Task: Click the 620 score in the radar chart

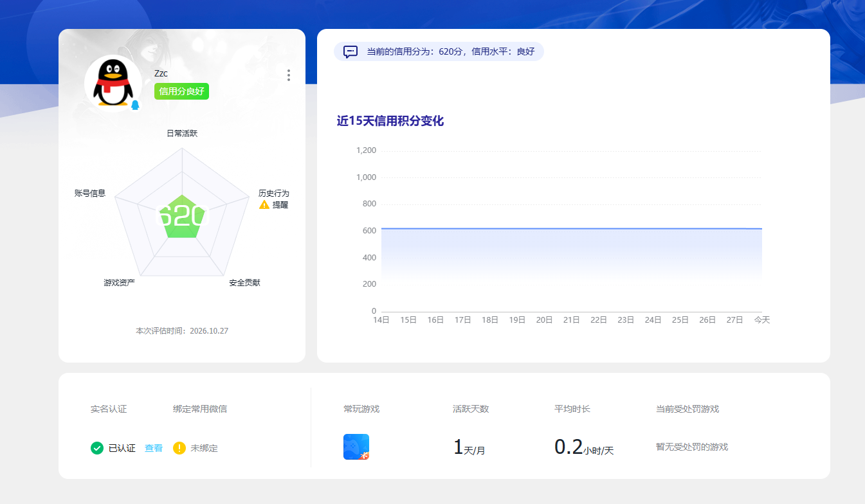Action: click(x=183, y=217)
